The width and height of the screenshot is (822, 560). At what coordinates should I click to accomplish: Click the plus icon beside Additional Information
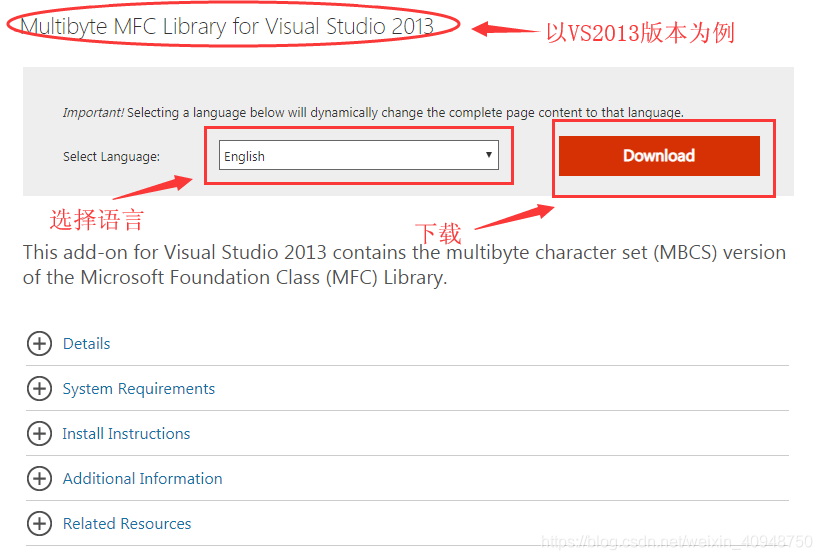(39, 479)
